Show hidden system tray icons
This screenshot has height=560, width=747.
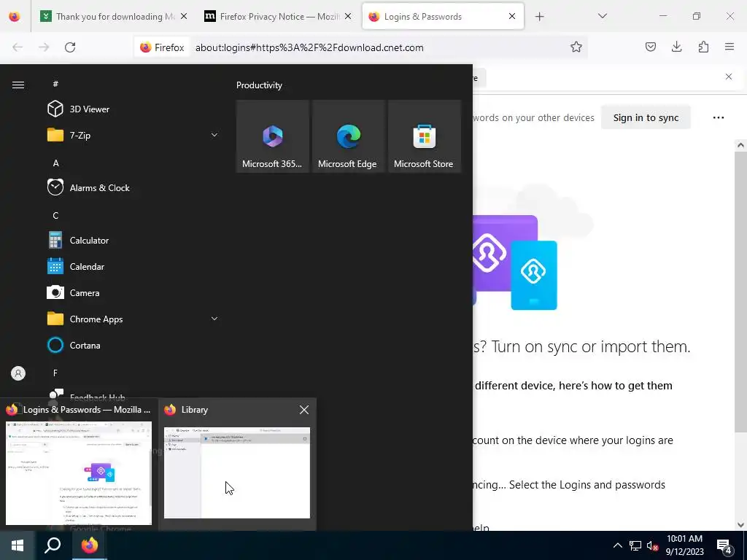tap(617, 545)
